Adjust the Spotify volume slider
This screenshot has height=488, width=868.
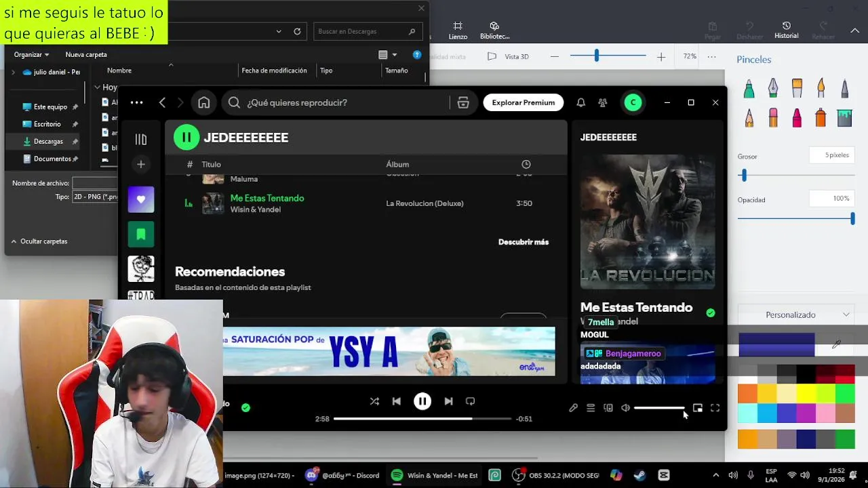pos(659,408)
